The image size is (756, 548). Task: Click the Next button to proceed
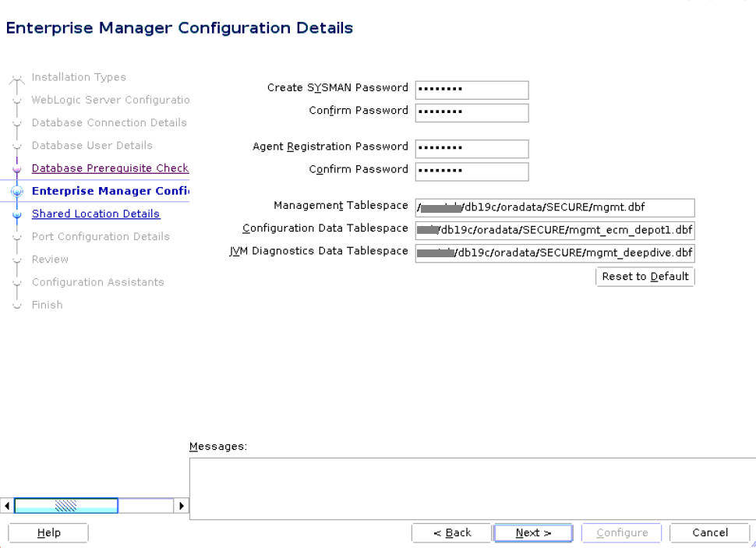click(533, 532)
